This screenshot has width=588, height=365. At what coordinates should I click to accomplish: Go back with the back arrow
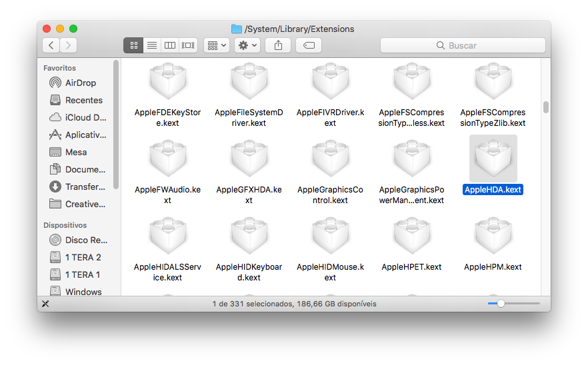[51, 45]
